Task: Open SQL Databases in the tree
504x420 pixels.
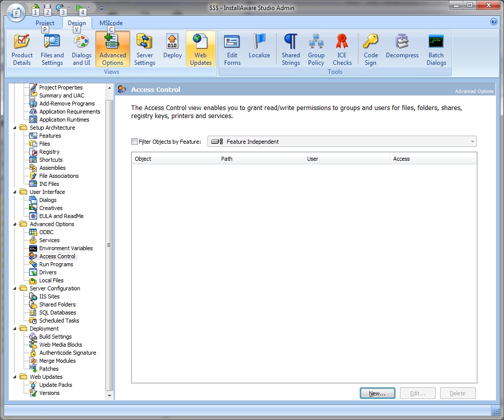Action: (58, 312)
